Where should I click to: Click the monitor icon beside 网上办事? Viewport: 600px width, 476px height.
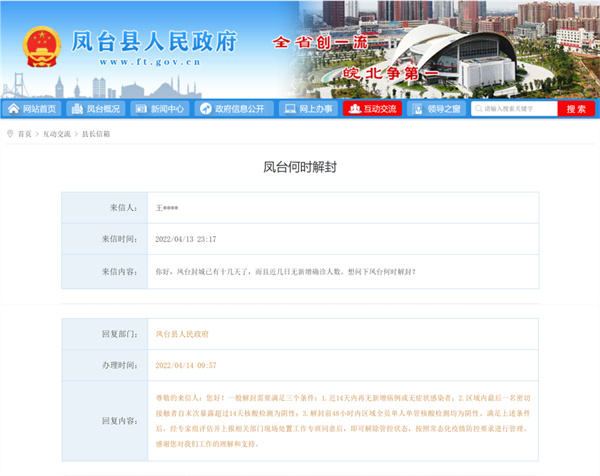(290, 109)
